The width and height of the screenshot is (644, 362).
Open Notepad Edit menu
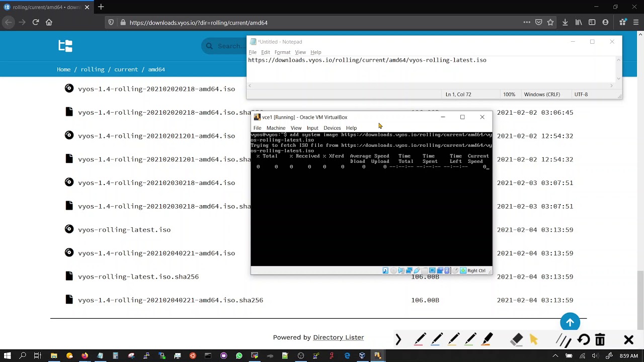point(265,52)
